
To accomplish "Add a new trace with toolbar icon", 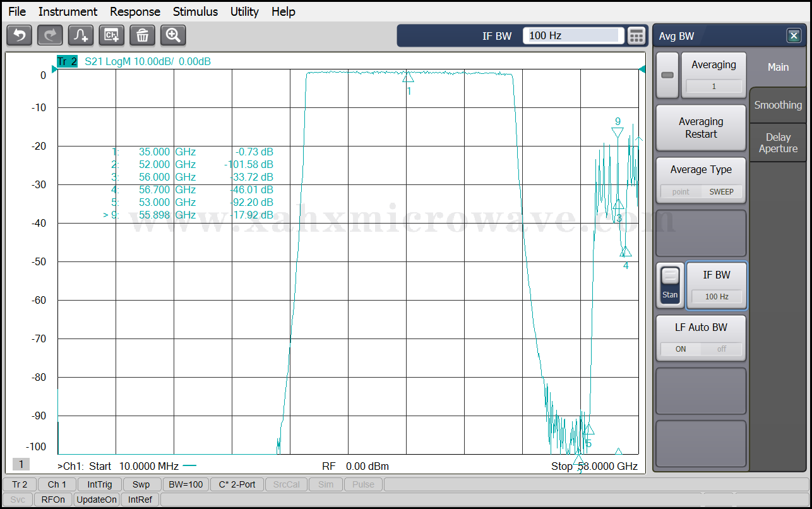I will click(81, 36).
